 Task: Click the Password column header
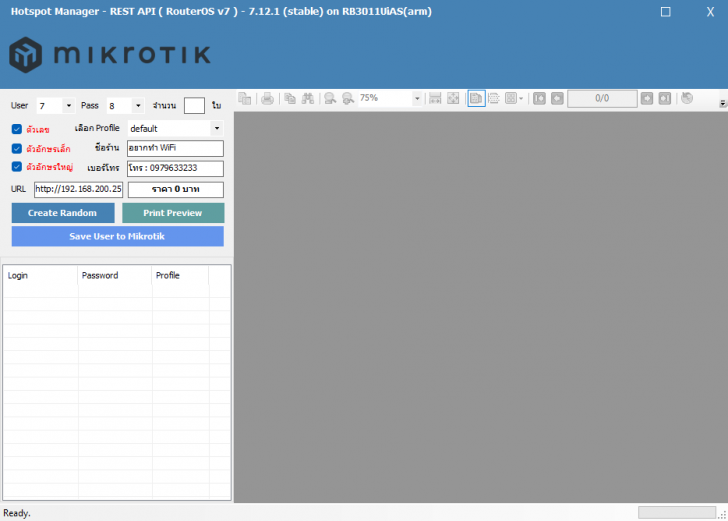pyautogui.click(x=115, y=275)
